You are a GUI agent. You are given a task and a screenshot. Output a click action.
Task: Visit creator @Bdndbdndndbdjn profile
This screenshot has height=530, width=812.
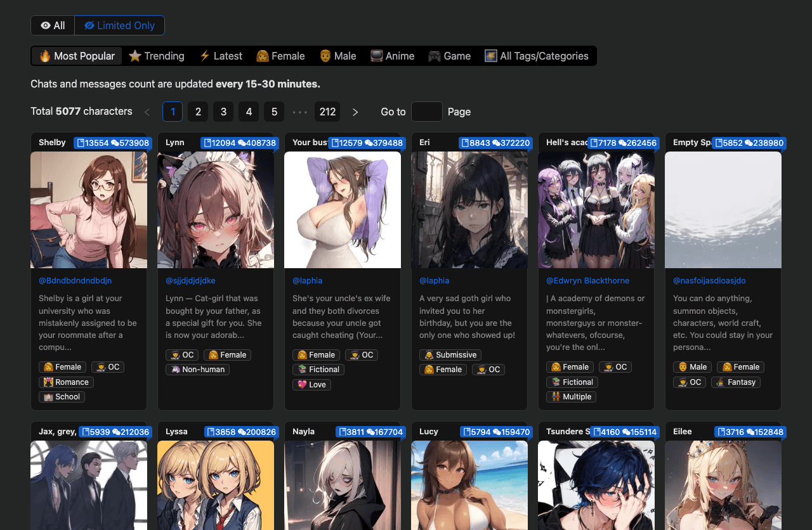75,280
